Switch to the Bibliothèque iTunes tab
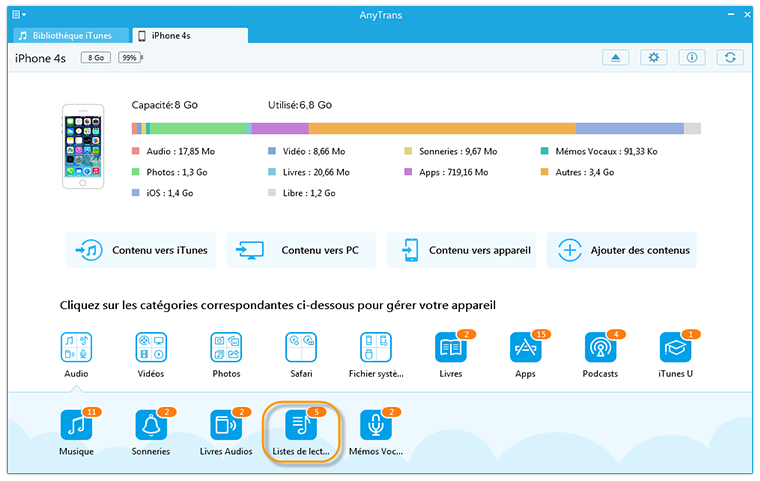The height and width of the screenshot is (481, 760). pos(72,35)
